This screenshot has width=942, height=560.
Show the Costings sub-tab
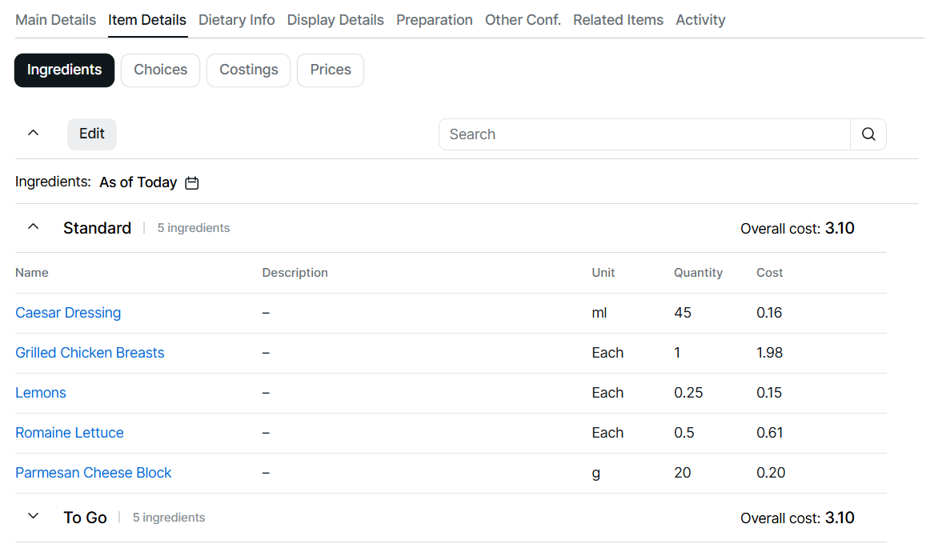(x=248, y=70)
